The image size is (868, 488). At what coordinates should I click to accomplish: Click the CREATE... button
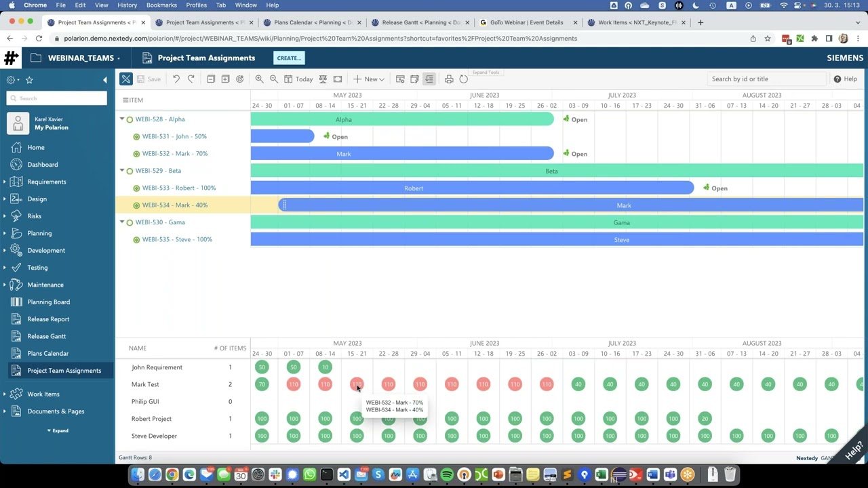289,58
